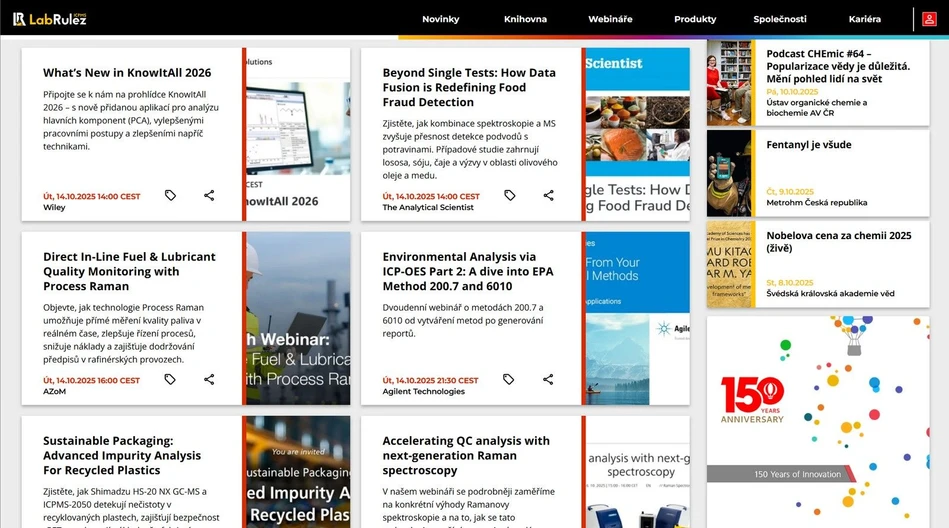
Task: Open "Sustainable Packaging" webinar title
Action: (122, 455)
